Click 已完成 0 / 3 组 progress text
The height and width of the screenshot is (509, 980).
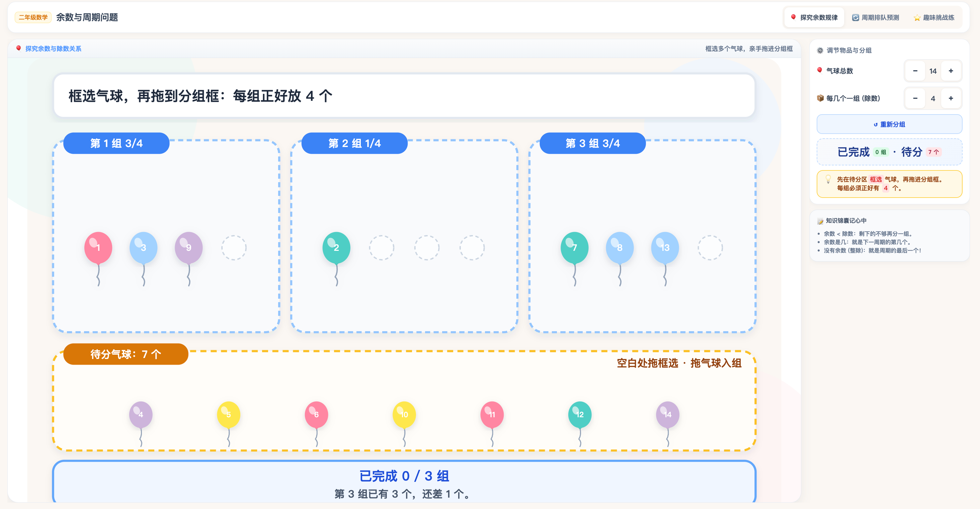(404, 476)
